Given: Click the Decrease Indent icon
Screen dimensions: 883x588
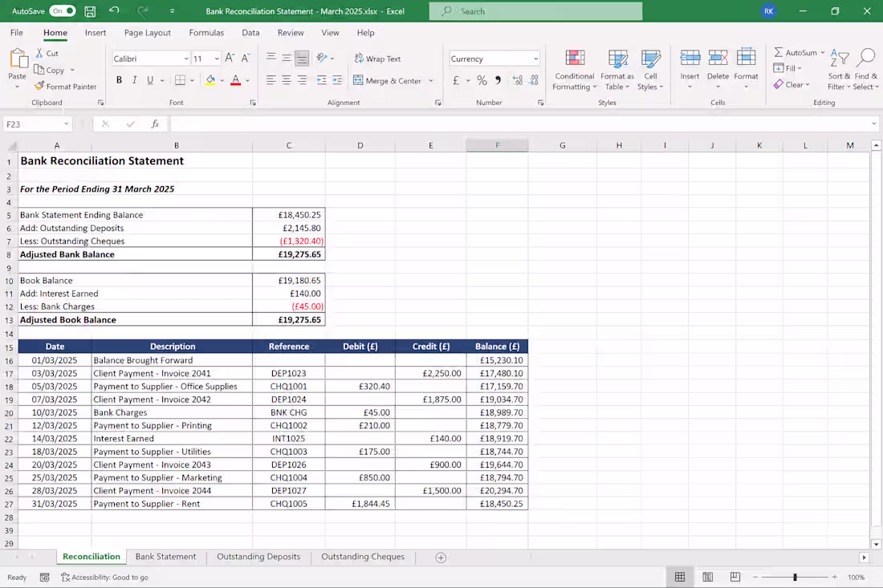Looking at the screenshot, I should click(322, 80).
